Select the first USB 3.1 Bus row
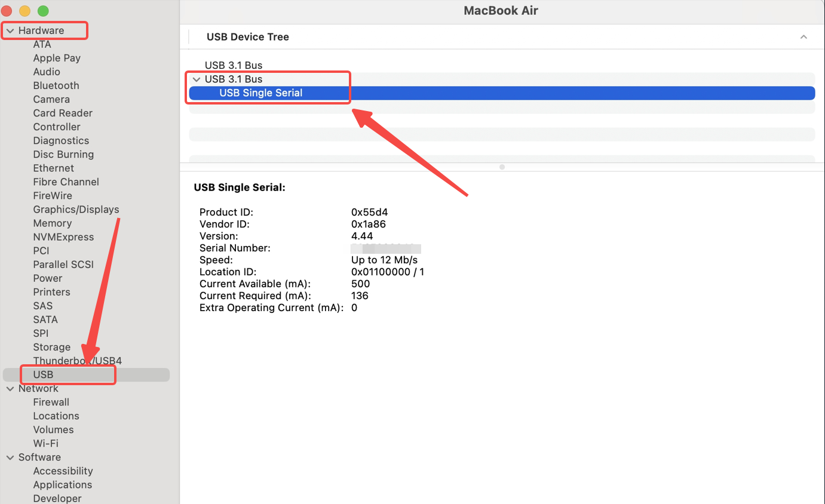 502,65
